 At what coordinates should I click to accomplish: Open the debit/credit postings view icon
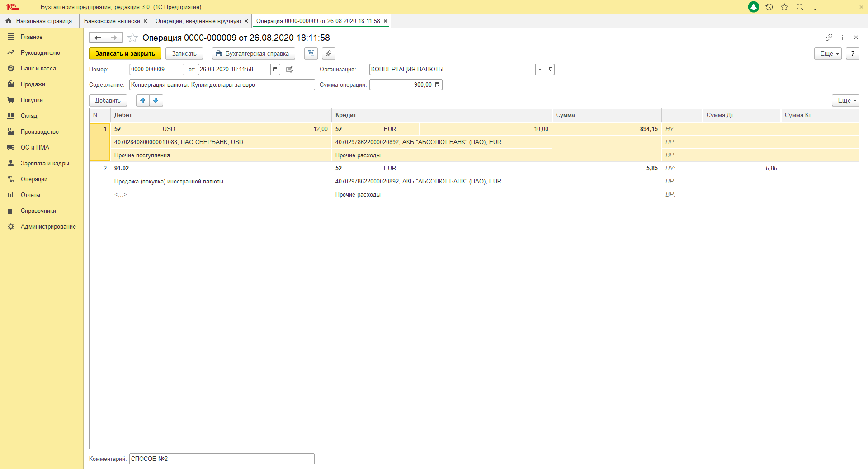point(311,53)
